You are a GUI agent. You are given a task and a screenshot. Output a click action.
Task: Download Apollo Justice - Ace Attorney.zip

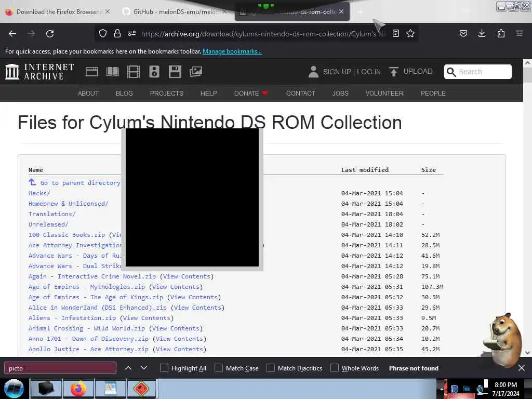[x=88, y=349]
